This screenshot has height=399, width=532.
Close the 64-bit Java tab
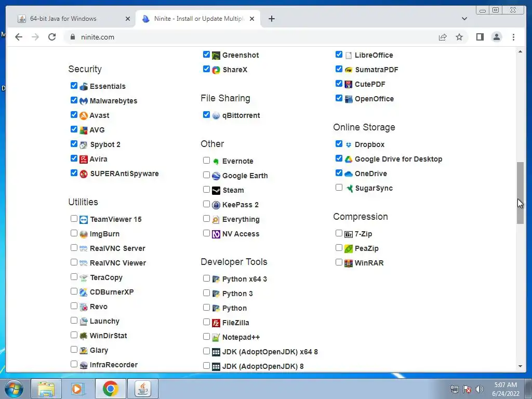tap(128, 19)
